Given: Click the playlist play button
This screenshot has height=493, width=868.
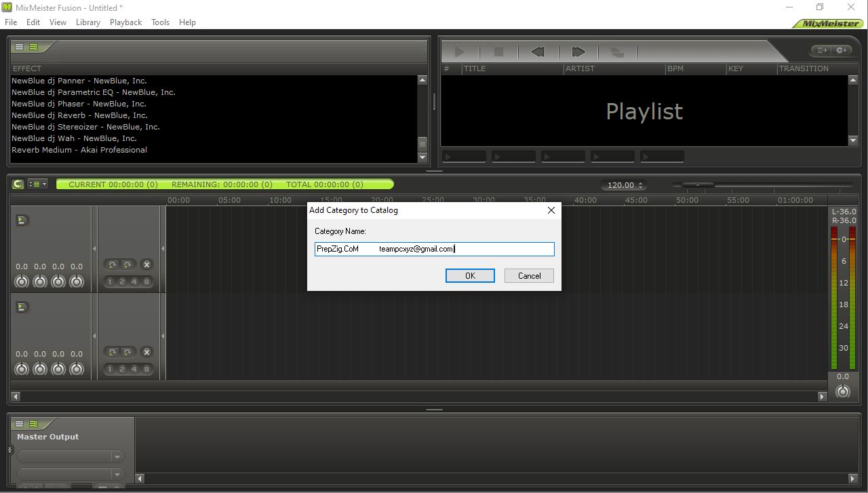Looking at the screenshot, I should click(459, 52).
